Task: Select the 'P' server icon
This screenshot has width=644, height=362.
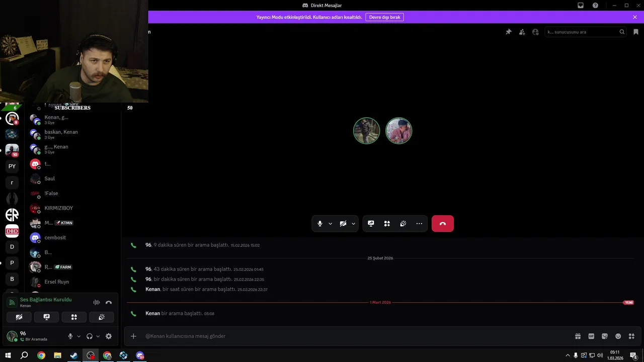Action: [12, 263]
